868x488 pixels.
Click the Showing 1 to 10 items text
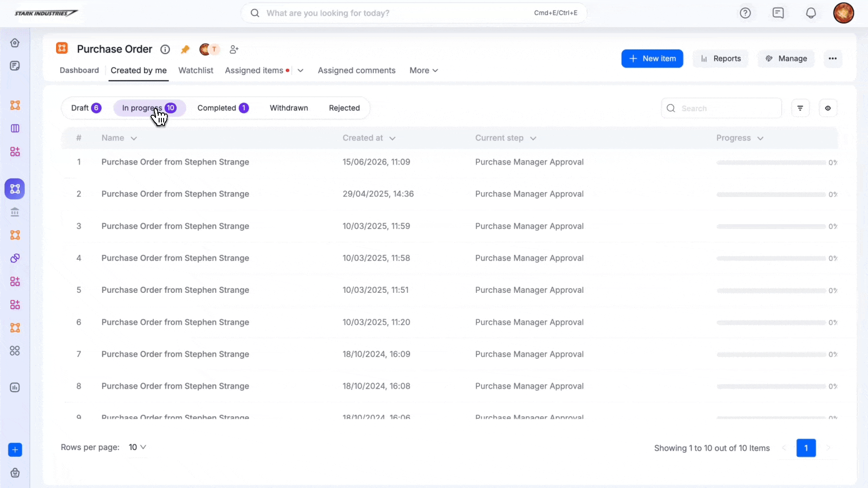712,448
